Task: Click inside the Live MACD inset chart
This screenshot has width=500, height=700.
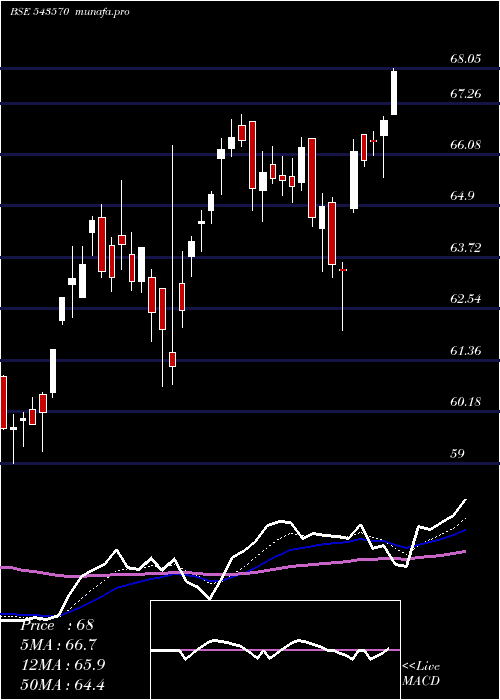Action: coord(275,650)
